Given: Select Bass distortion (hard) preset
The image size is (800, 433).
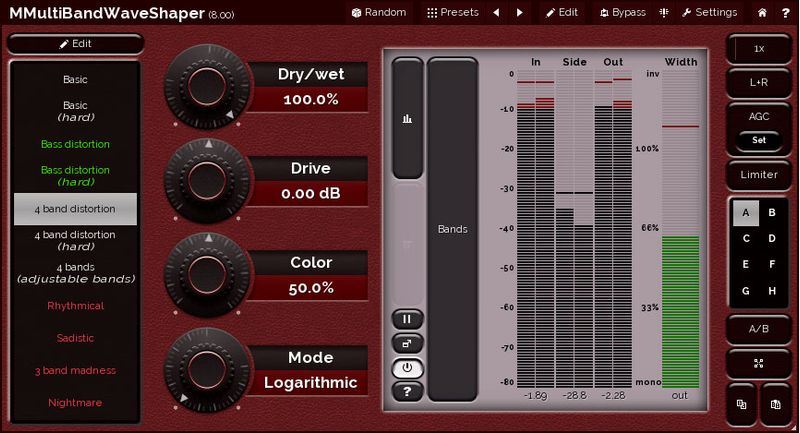Looking at the screenshot, I should 76,176.
